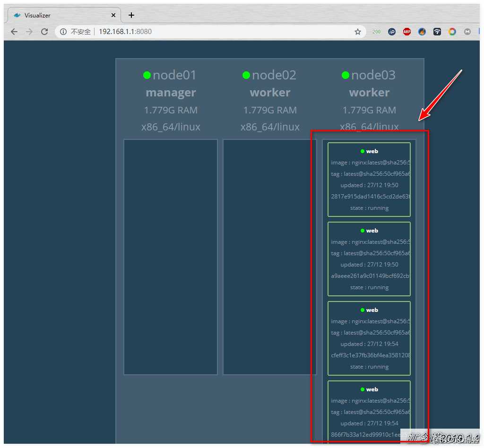Click the not-secure site info icon
This screenshot has width=484, height=448.
point(63,32)
